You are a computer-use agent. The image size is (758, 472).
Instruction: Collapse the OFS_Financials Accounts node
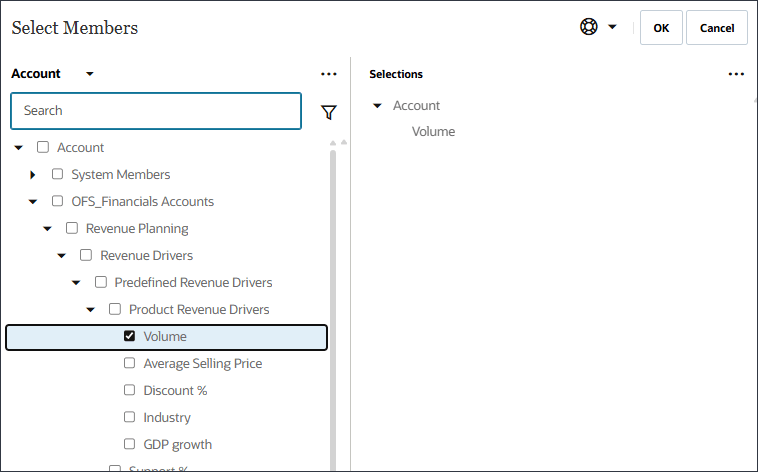tap(33, 202)
